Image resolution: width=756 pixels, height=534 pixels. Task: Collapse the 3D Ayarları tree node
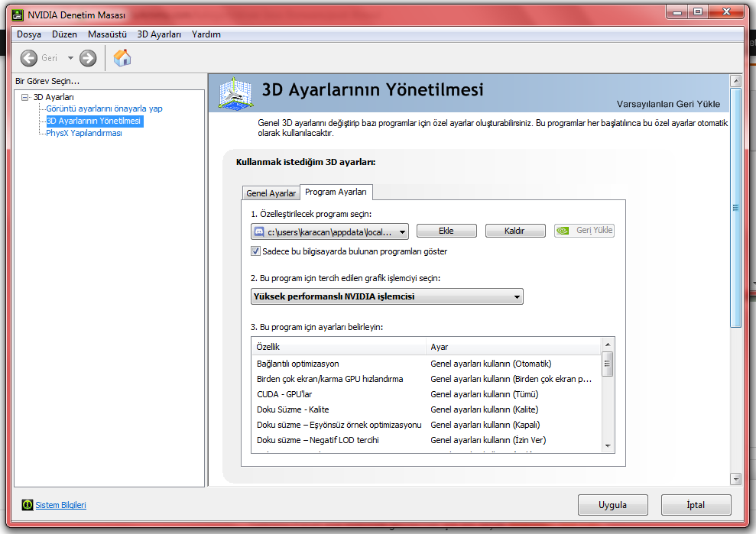24,97
